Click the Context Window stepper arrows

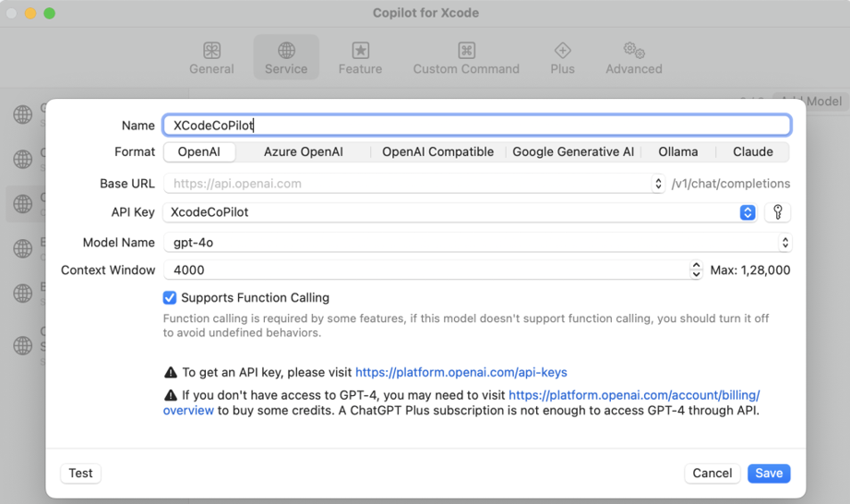click(x=696, y=270)
